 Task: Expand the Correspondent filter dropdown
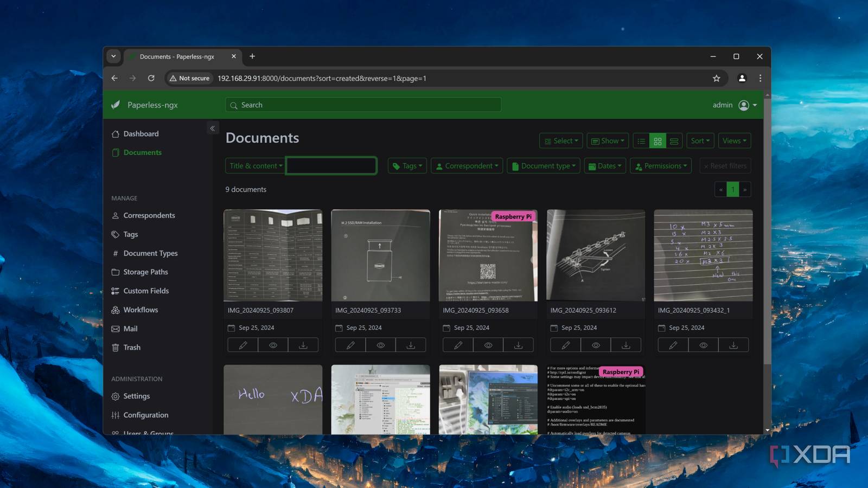click(467, 165)
